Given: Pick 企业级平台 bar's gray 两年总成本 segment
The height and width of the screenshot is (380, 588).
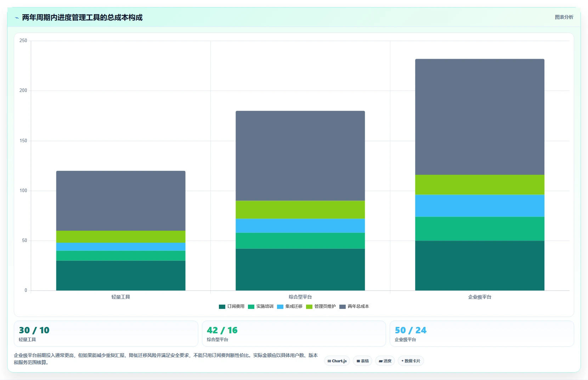Looking at the screenshot, I should (480, 117).
